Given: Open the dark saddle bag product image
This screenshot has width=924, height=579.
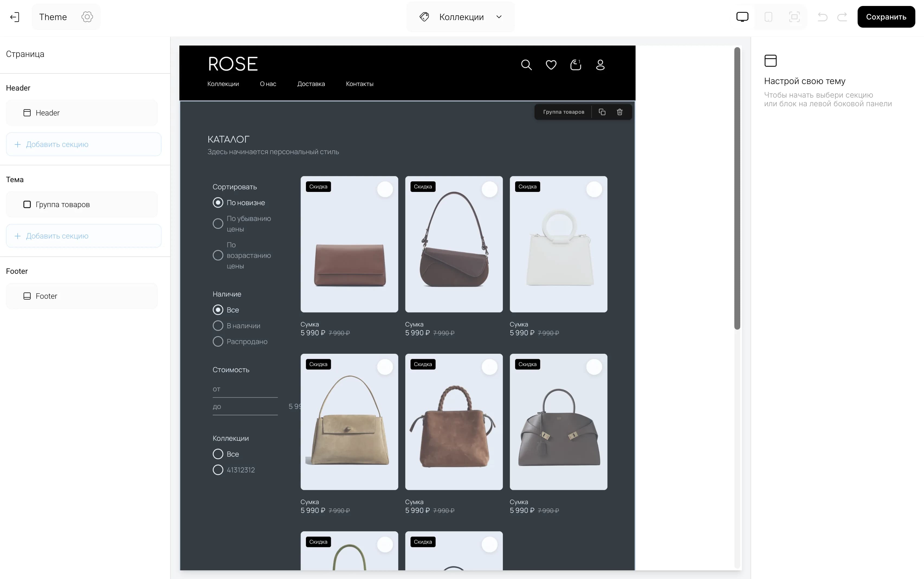Looking at the screenshot, I should pos(454,244).
